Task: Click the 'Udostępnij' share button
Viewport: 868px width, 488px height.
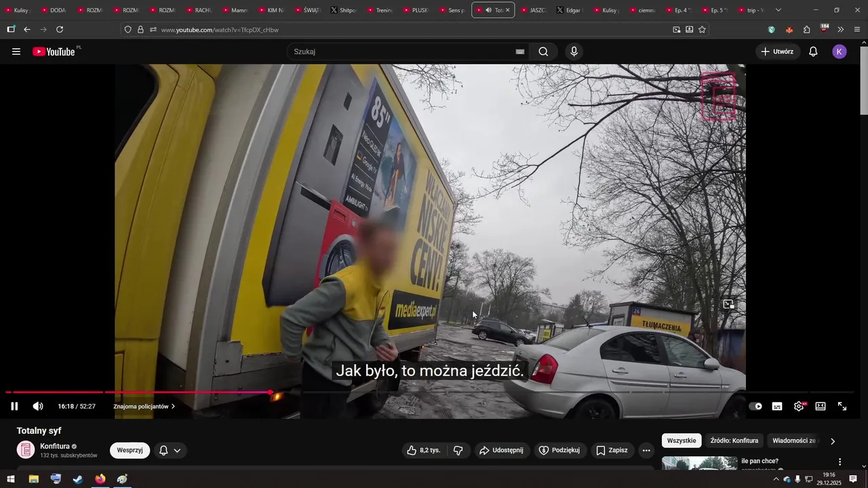Action: point(501,450)
